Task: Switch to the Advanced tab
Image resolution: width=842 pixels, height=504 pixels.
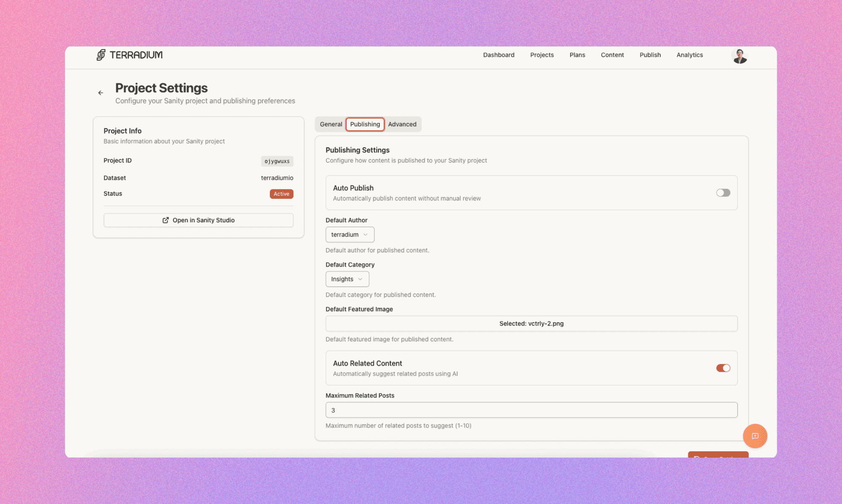Action: pyautogui.click(x=402, y=124)
